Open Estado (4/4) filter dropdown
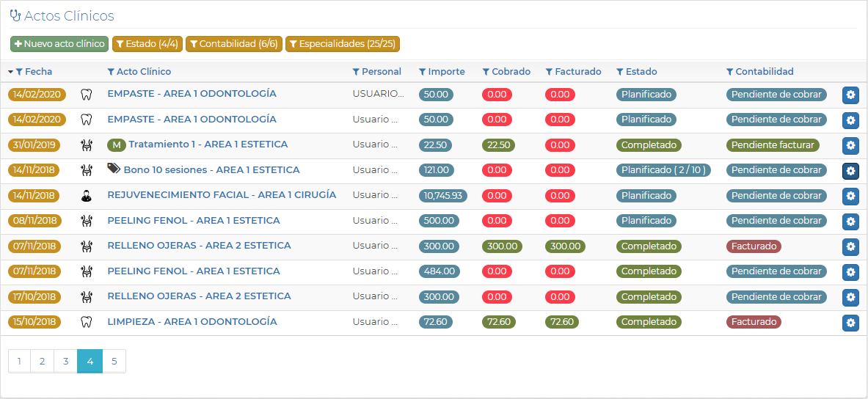Viewport: 868px width, 399px height. tap(147, 44)
